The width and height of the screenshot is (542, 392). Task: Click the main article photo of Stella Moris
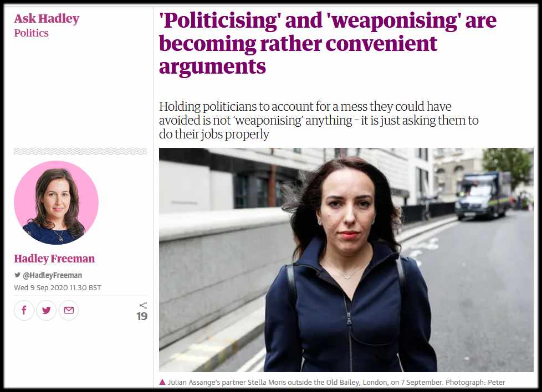[346, 260]
